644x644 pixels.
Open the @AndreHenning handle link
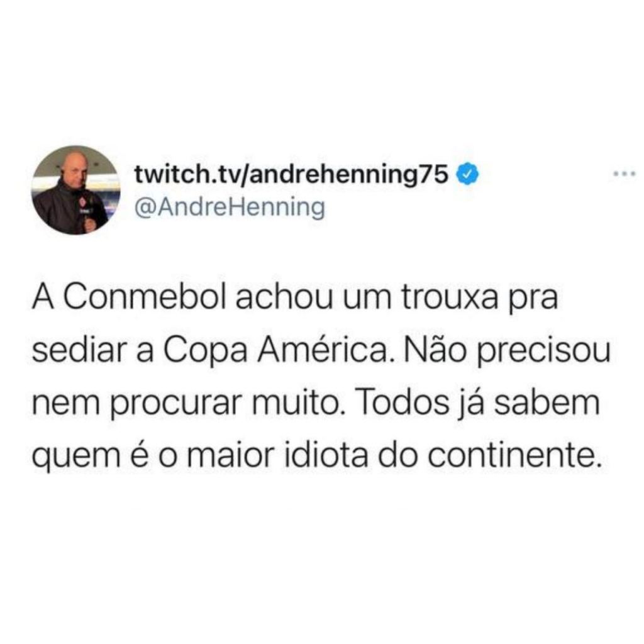tap(230, 207)
